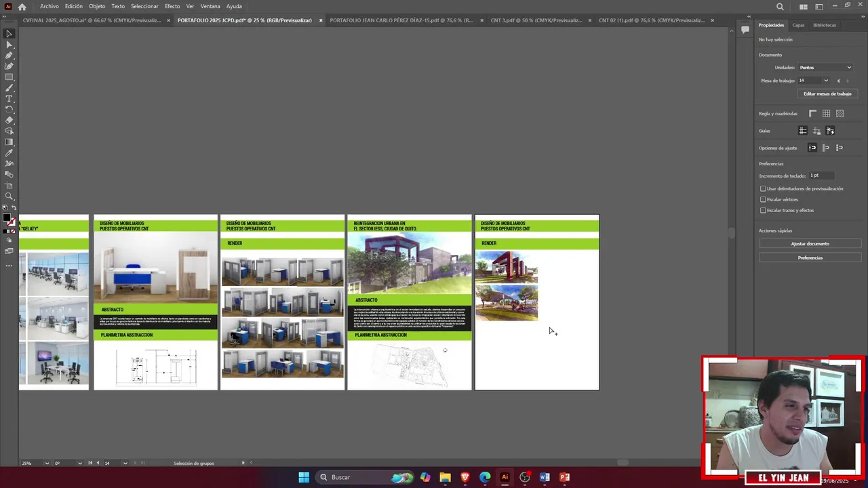Toggle Show Guides icon
This screenshot has width=868, height=488.
(x=803, y=131)
